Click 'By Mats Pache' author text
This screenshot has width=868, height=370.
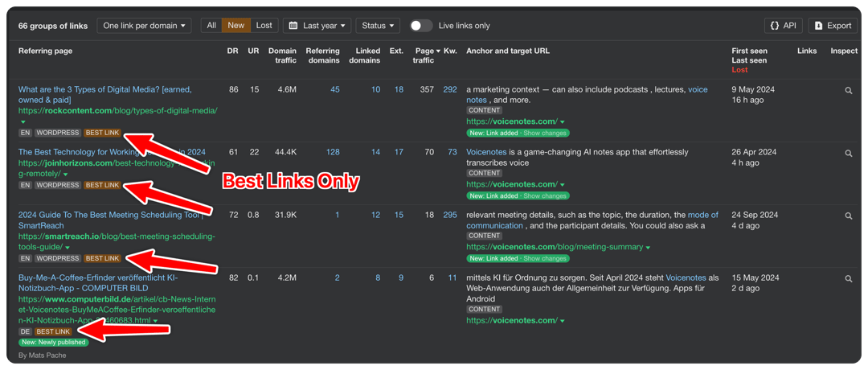point(42,355)
